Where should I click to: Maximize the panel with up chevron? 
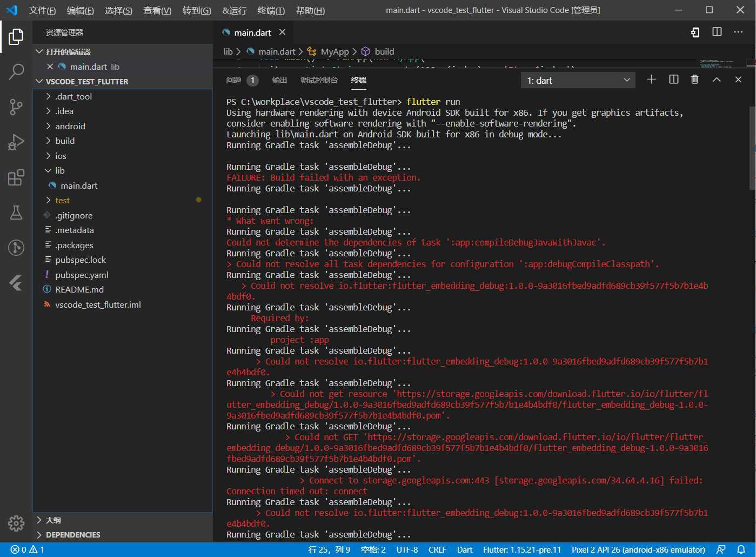point(717,79)
